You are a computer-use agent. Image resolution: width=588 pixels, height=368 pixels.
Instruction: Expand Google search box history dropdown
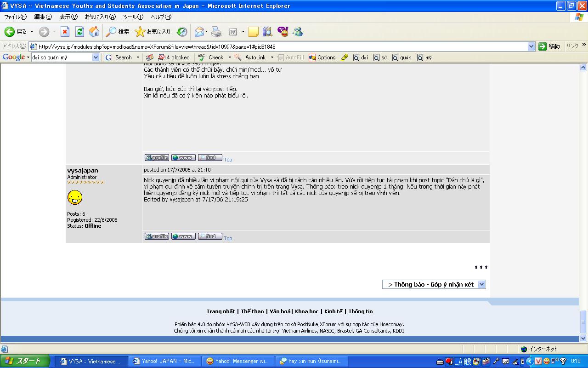tap(96, 57)
